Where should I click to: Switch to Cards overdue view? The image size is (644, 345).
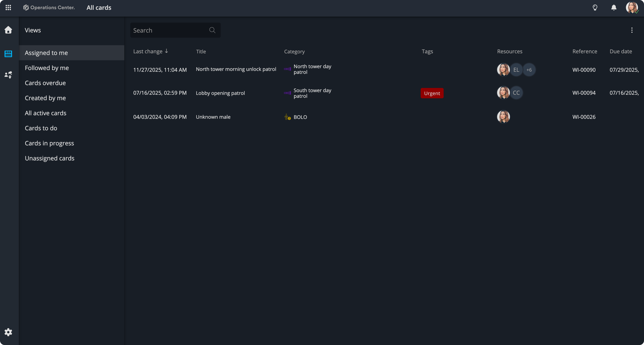point(45,83)
